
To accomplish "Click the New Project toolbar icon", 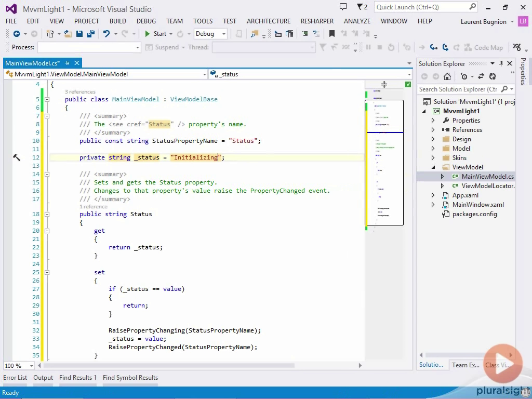I will [50, 34].
